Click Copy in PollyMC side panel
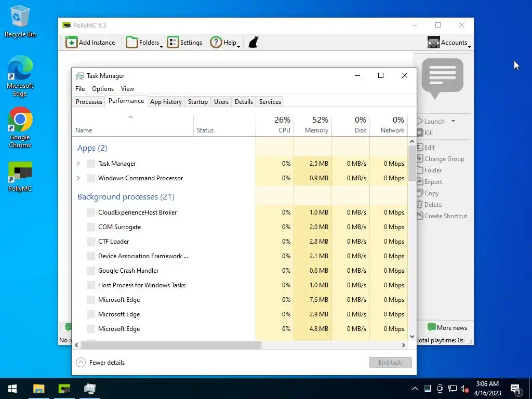 tap(428, 193)
